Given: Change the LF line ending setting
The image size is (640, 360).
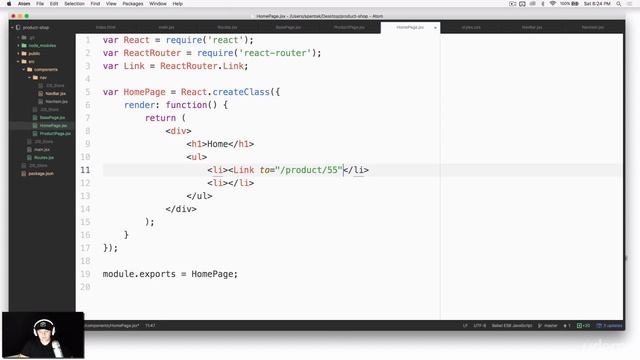Looking at the screenshot, I should coord(465,326).
